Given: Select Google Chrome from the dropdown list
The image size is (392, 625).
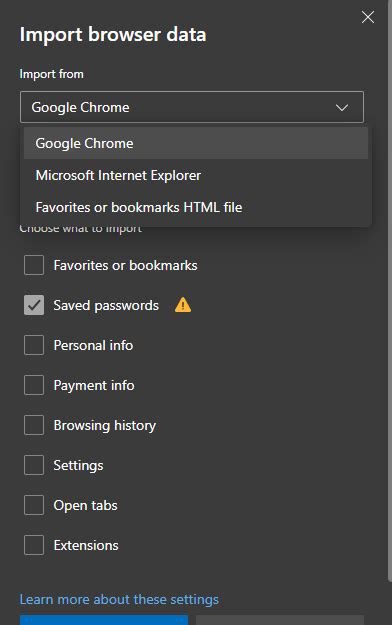Looking at the screenshot, I should point(196,143).
